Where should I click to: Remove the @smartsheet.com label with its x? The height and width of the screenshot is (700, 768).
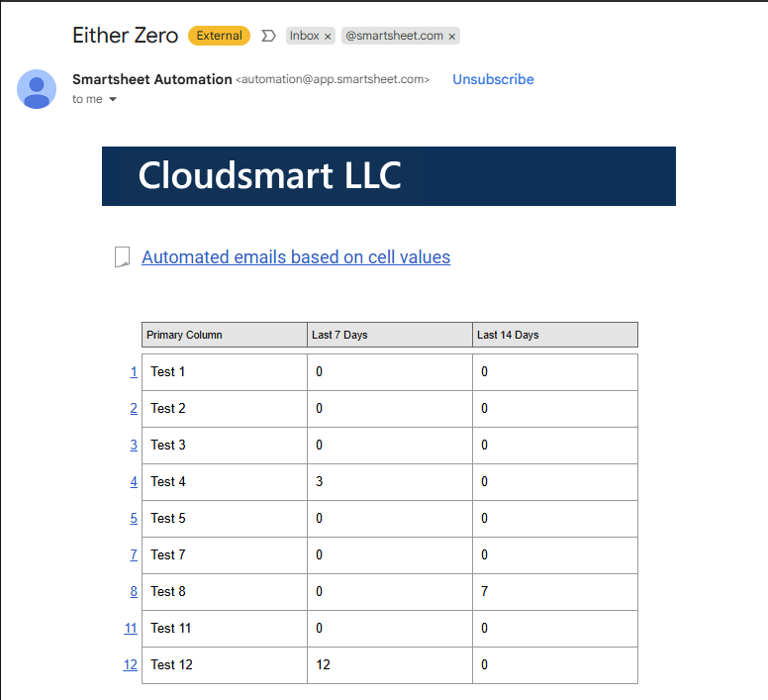(452, 37)
